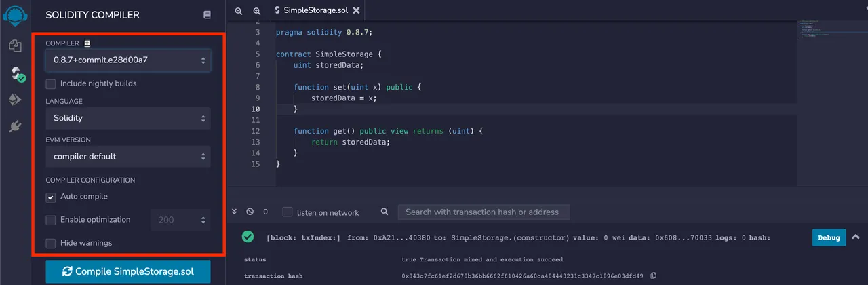Clear the terminal console icon
The width and height of the screenshot is (868, 285).
(x=250, y=212)
